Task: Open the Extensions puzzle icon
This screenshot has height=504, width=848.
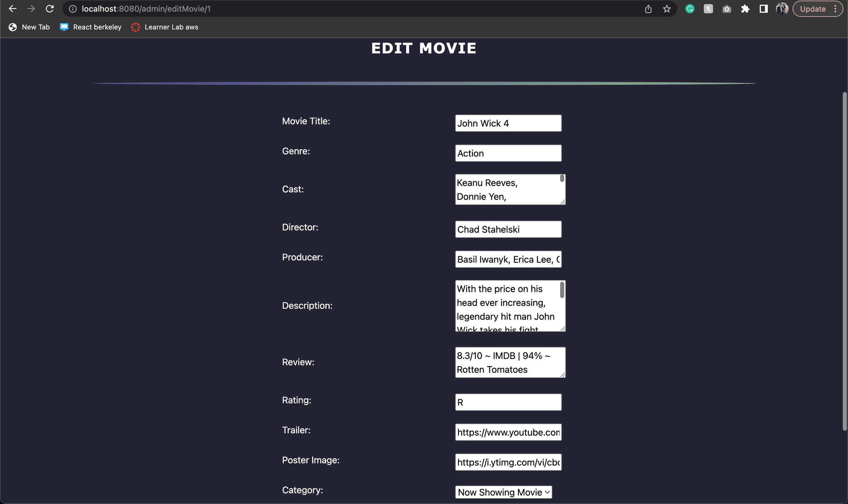Action: click(x=745, y=9)
